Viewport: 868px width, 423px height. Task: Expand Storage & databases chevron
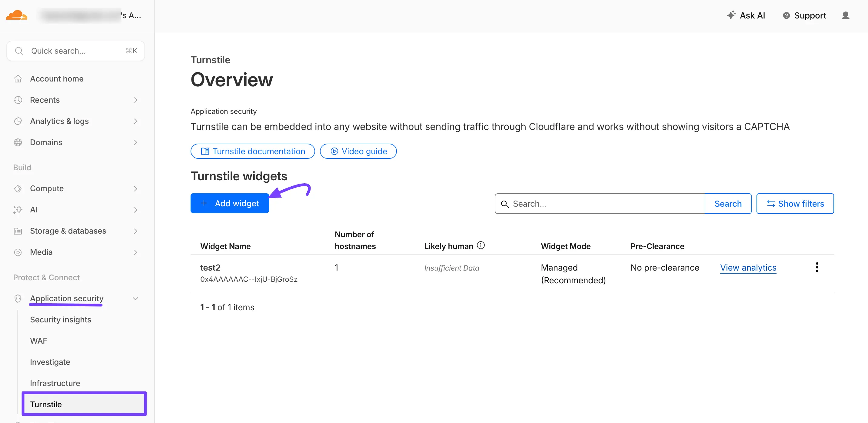135,231
